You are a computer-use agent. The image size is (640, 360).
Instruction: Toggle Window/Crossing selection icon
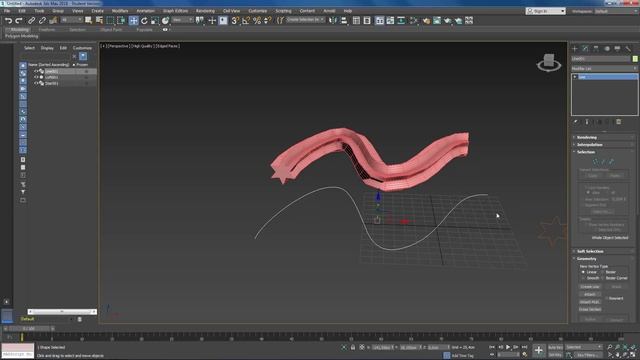point(121,20)
